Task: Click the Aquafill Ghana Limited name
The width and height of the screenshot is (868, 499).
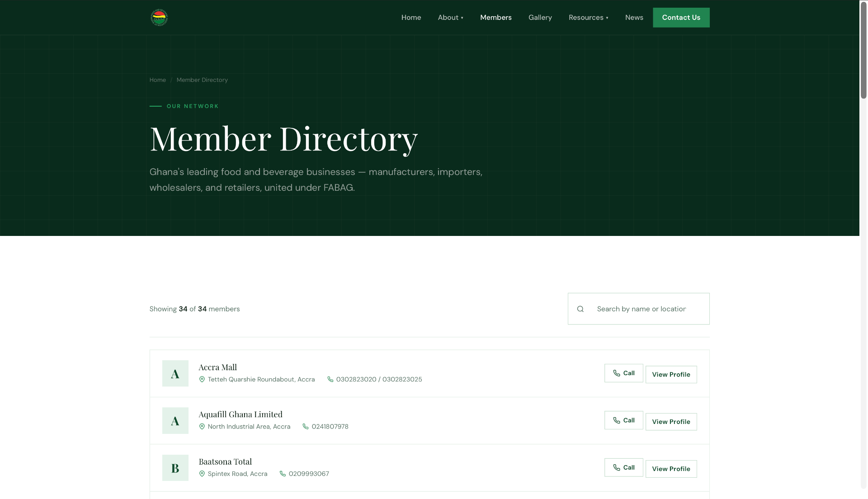Action: coord(241,414)
